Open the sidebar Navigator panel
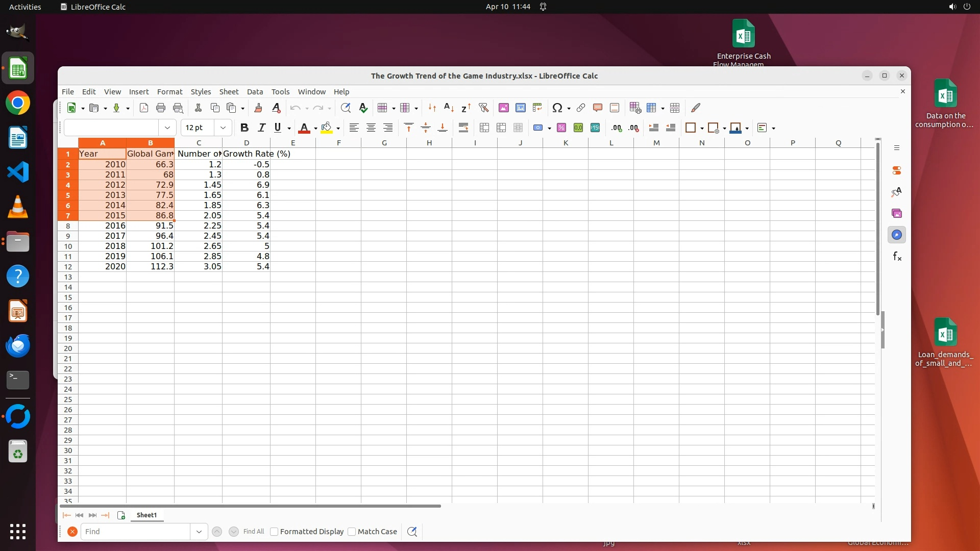This screenshot has width=980, height=551. click(897, 235)
